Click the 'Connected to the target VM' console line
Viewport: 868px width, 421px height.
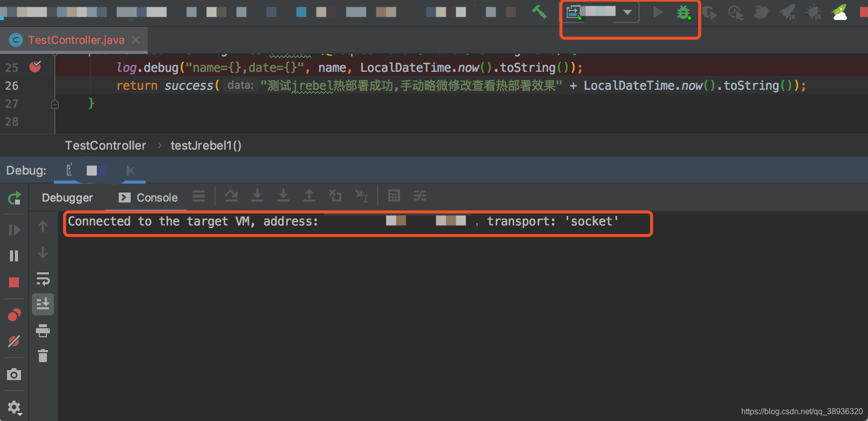[x=343, y=221]
